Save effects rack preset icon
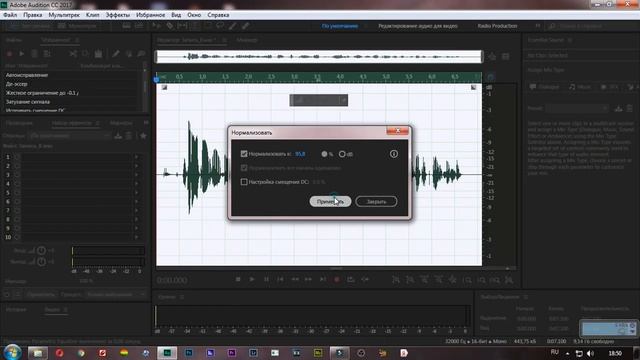 tap(118, 136)
